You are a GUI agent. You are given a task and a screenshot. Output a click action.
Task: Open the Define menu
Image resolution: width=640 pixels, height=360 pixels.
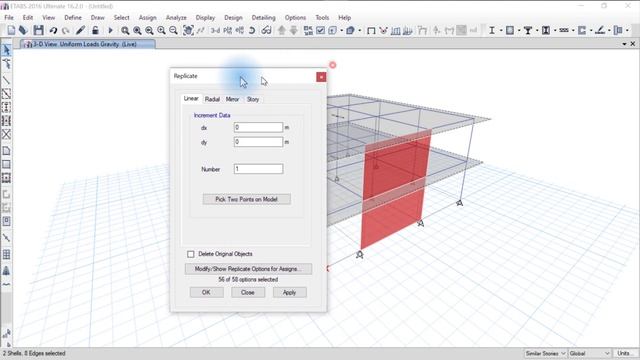point(73,18)
